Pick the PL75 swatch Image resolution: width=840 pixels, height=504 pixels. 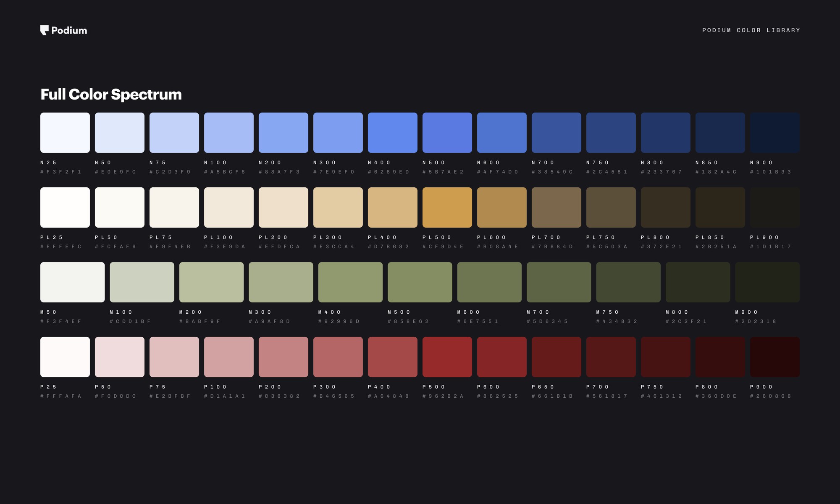pos(174,207)
